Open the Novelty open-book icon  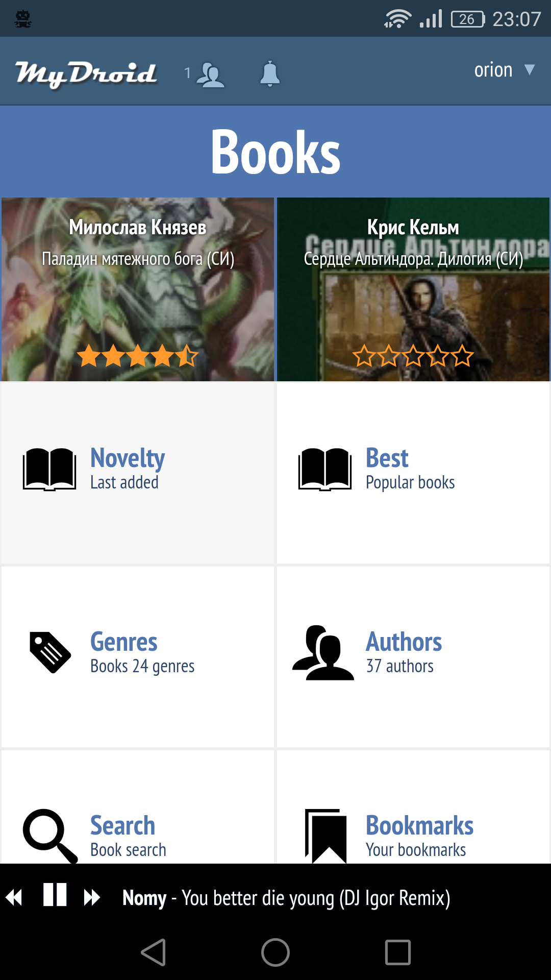click(49, 470)
